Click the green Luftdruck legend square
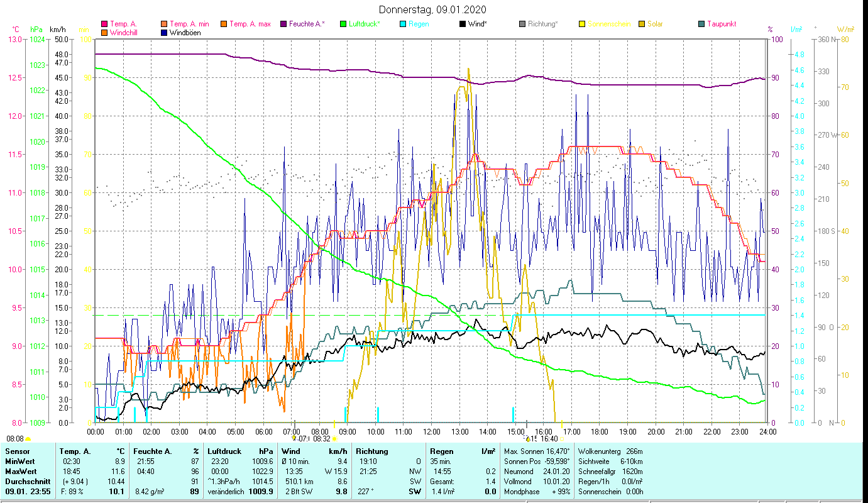 [x=343, y=25]
